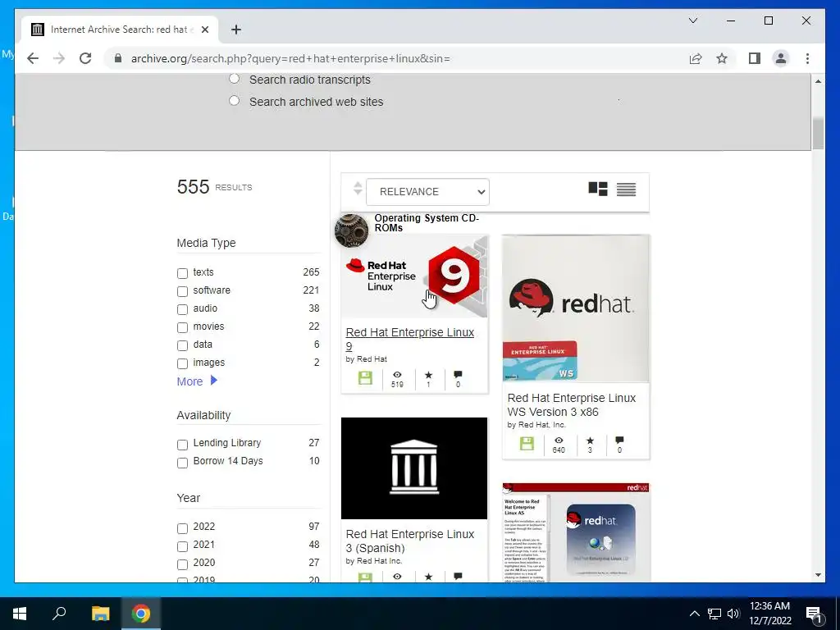Toggle sort direction arrows beside Relevance

click(358, 189)
